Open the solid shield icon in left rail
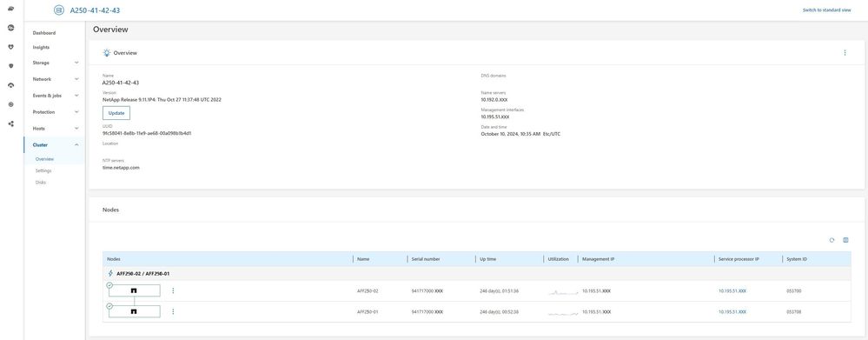 pyautogui.click(x=11, y=66)
